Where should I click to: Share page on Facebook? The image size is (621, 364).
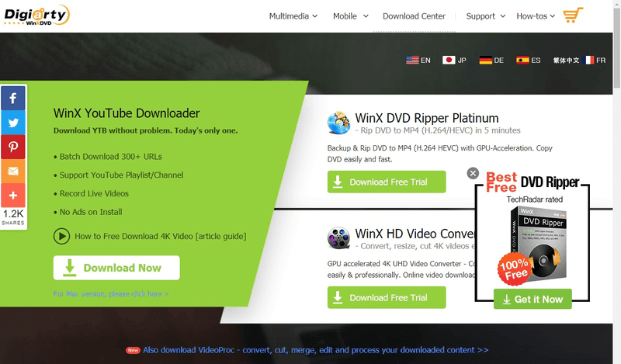tap(13, 99)
